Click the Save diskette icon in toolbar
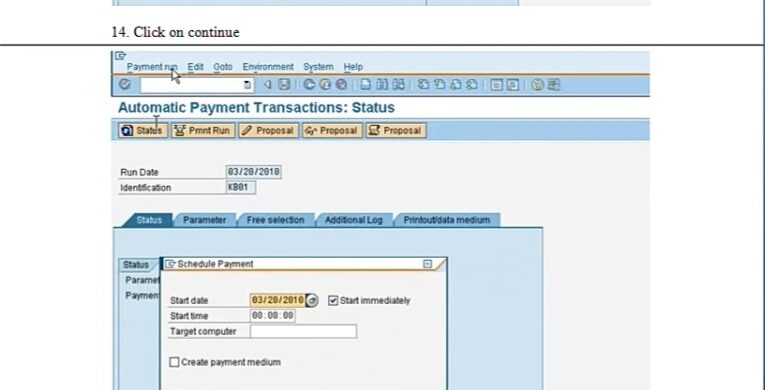Viewport: 765px width, 390px height. (283, 84)
